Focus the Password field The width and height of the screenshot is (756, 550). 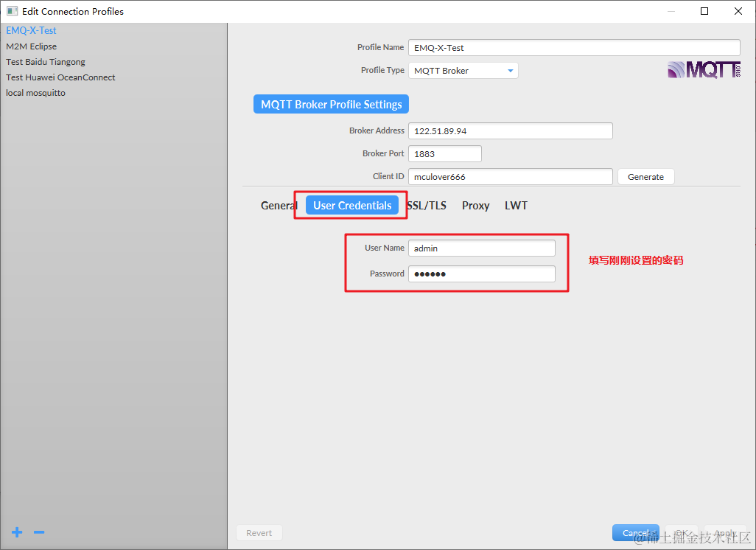pos(482,274)
